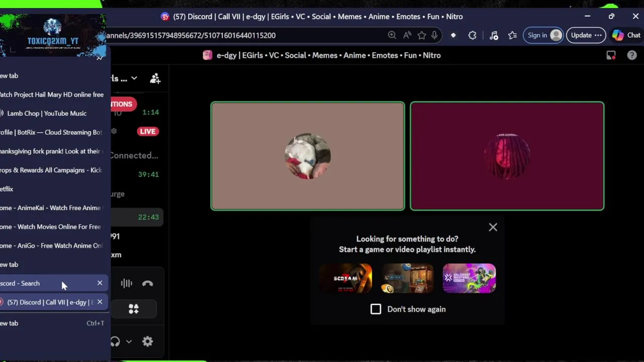Click the invite people icon in server header
Screen dimensions: 644x362
point(155,78)
